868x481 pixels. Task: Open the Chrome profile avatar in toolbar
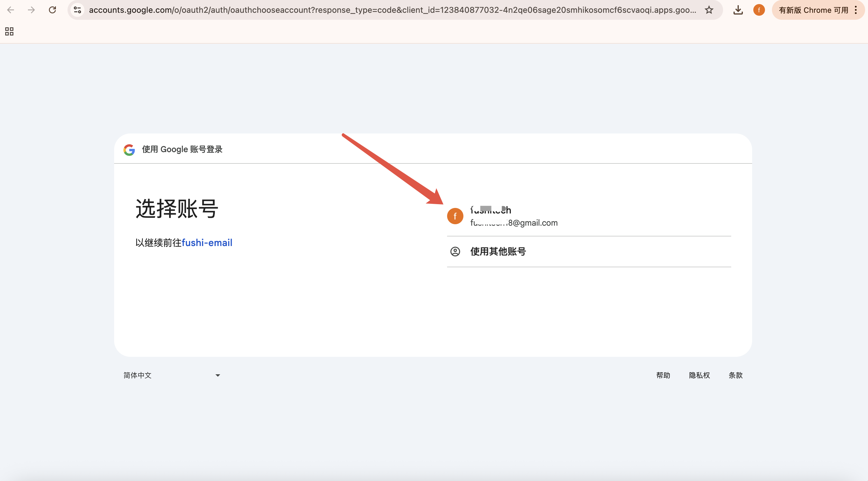point(759,10)
